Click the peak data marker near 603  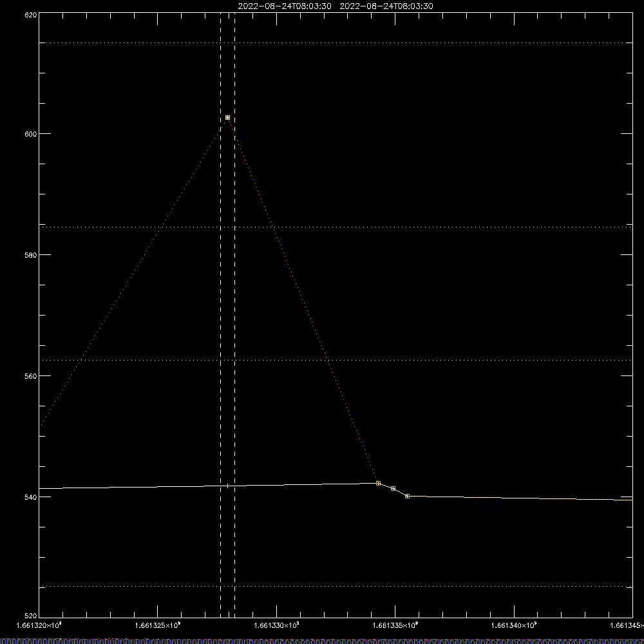click(x=227, y=118)
